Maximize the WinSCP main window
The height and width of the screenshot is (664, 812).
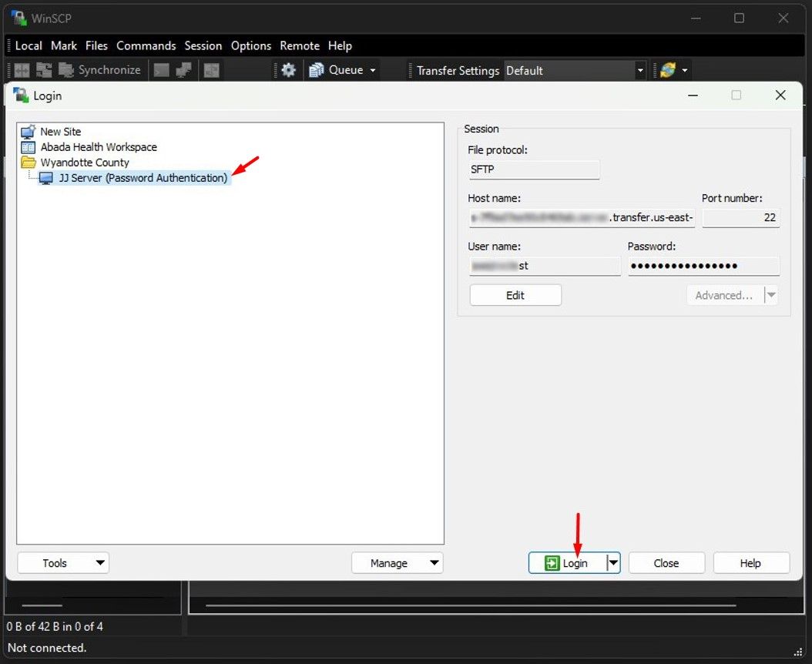(739, 18)
